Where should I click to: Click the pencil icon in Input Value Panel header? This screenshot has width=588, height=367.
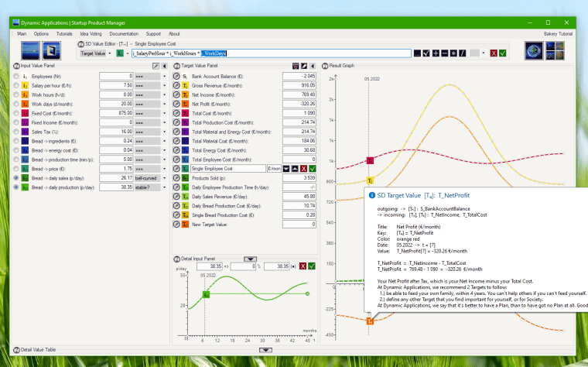156,67
